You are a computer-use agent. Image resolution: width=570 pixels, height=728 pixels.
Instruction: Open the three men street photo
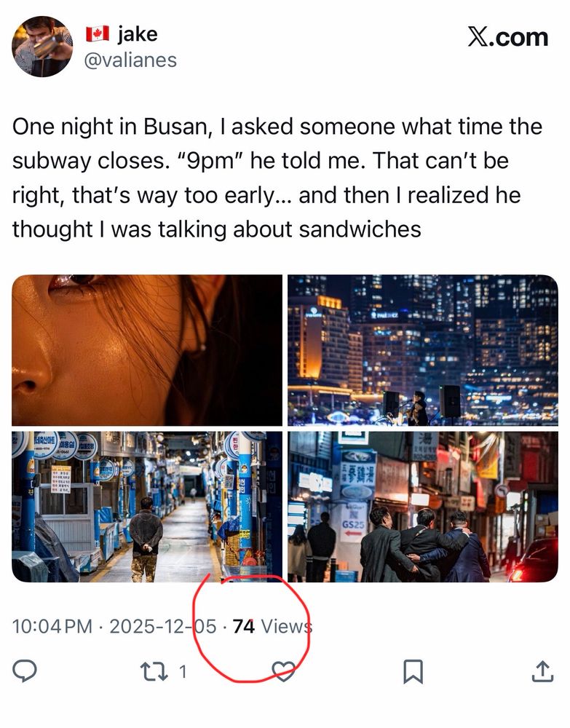click(x=423, y=507)
